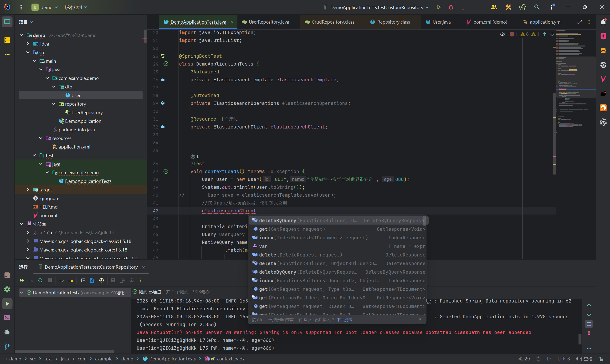610x364 pixels.
Task: Select the var postfix completion item
Action: 338,246
